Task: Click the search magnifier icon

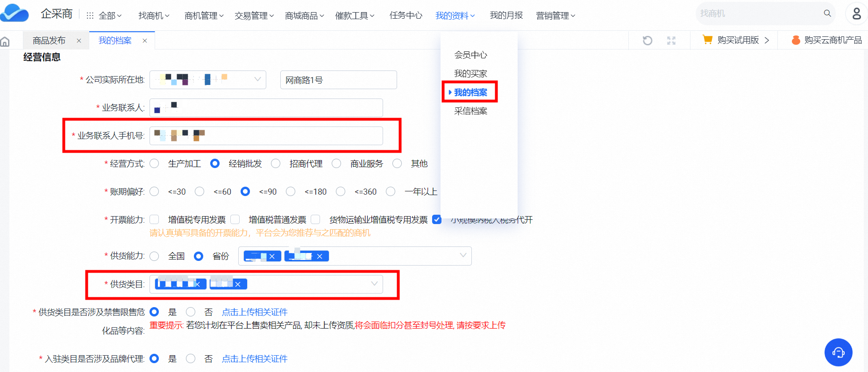Action: point(827,13)
